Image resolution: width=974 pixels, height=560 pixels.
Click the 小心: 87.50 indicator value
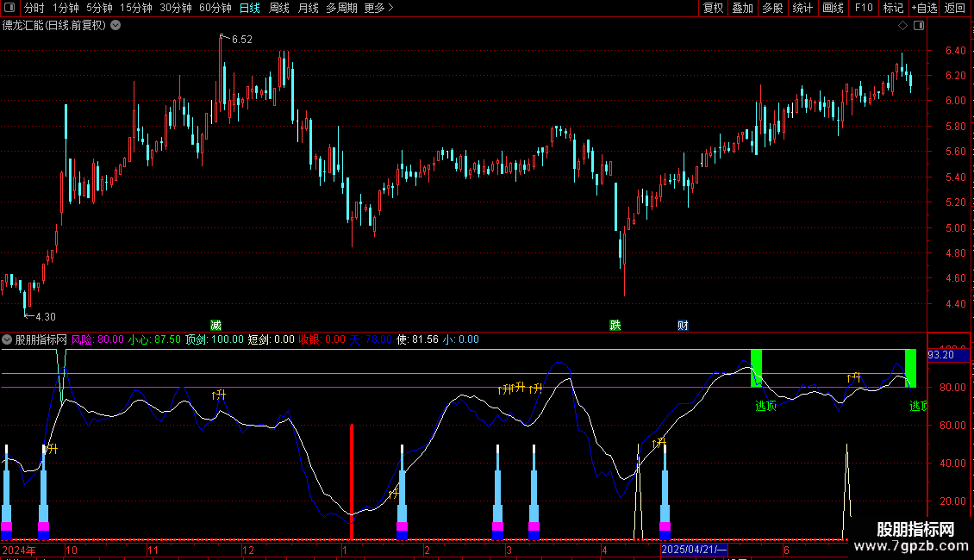coord(154,339)
